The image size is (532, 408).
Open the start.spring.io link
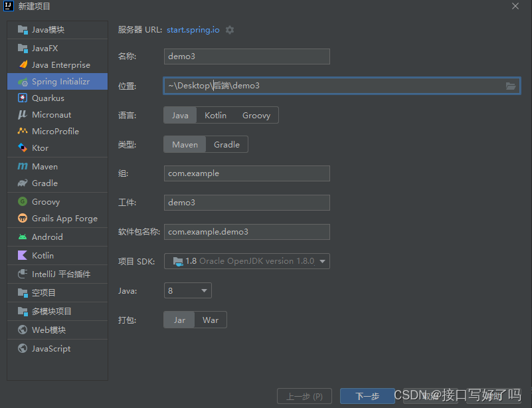pos(193,30)
